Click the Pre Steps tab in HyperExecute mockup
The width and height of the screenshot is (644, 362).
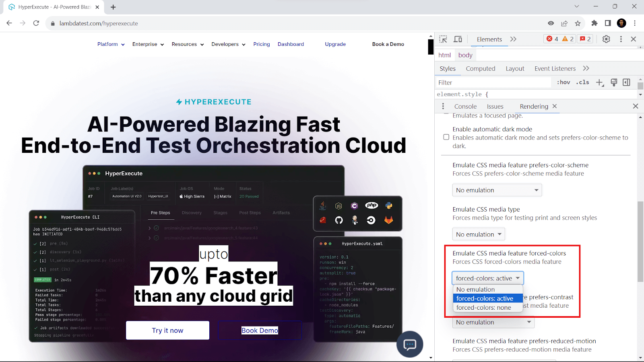tap(160, 213)
